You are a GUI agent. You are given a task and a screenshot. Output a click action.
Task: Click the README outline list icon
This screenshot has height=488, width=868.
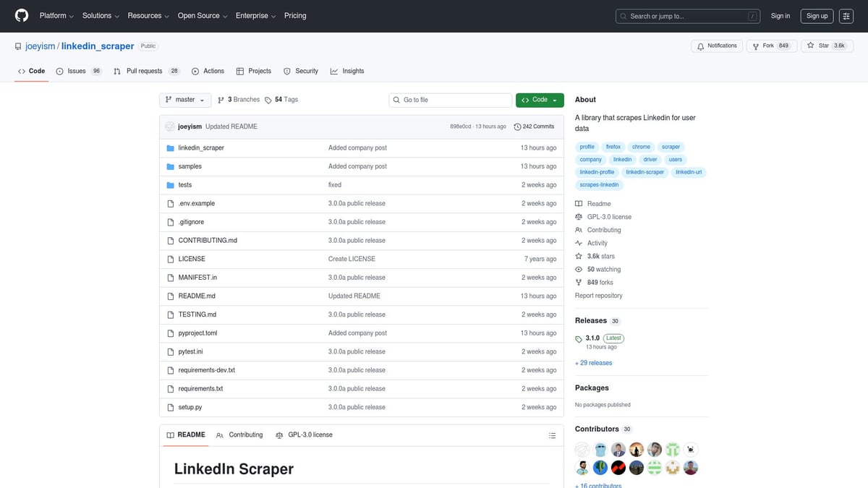[552, 435]
